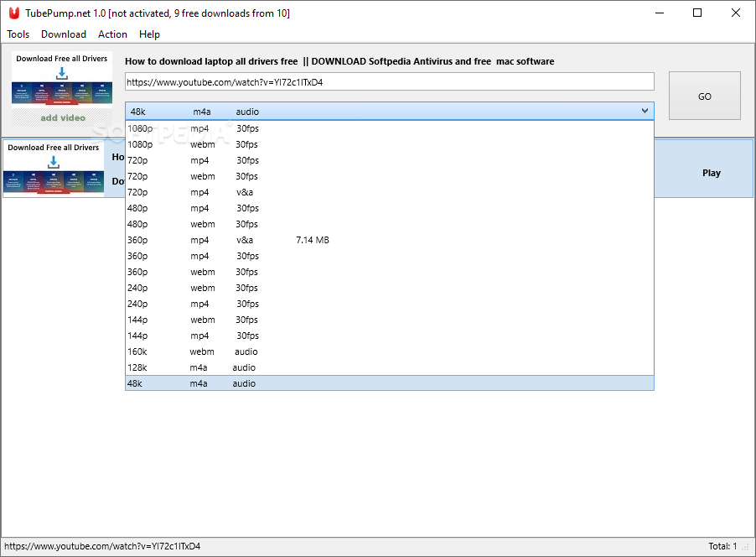
Task: Pick the 144p mp4 30fps option
Action: (x=390, y=336)
